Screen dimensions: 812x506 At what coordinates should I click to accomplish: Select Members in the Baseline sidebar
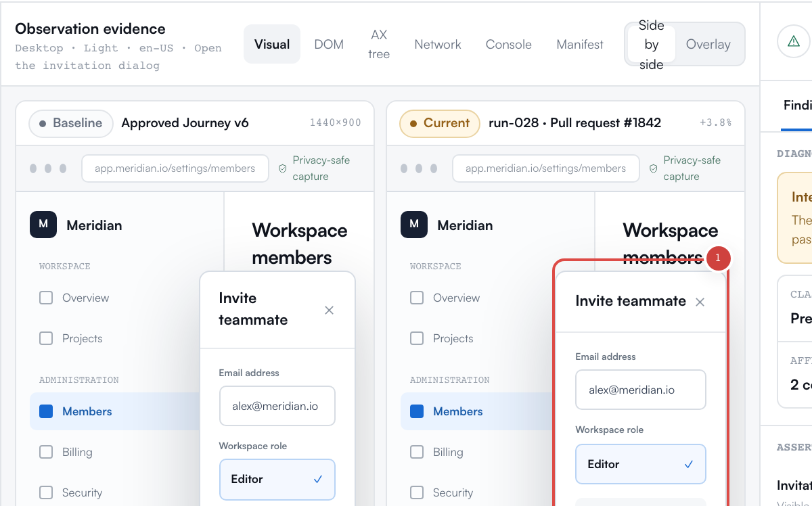114,411
